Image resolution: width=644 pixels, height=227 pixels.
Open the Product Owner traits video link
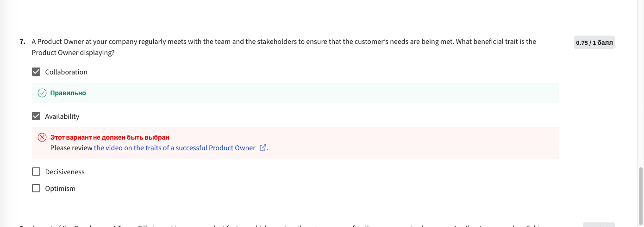[x=175, y=148]
